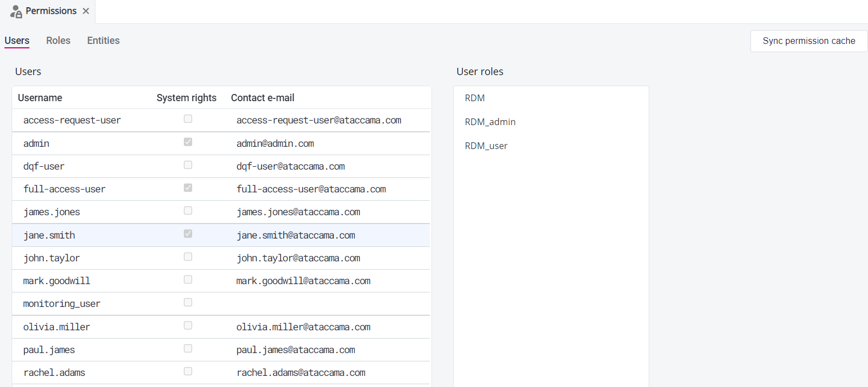Select the Users tab

point(17,40)
